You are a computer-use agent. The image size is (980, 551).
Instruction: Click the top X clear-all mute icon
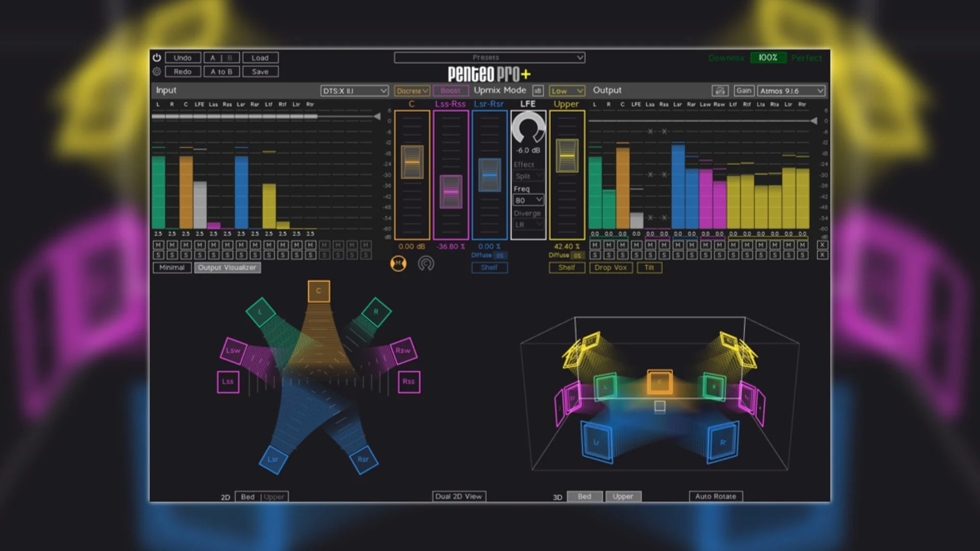(822, 245)
